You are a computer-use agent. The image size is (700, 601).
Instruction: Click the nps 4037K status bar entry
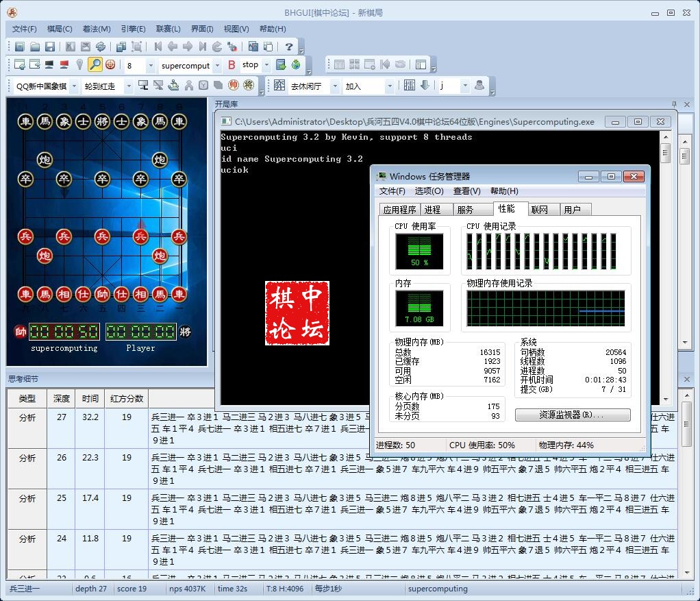[188, 589]
